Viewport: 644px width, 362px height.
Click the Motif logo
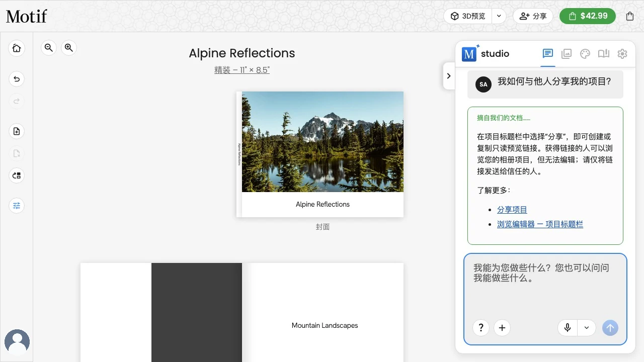coord(26,16)
